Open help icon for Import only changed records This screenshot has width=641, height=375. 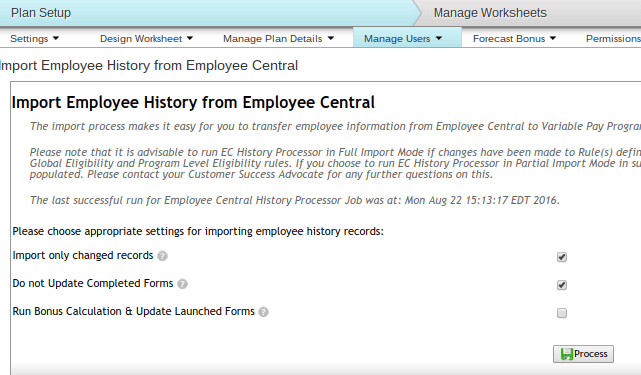coord(162,256)
